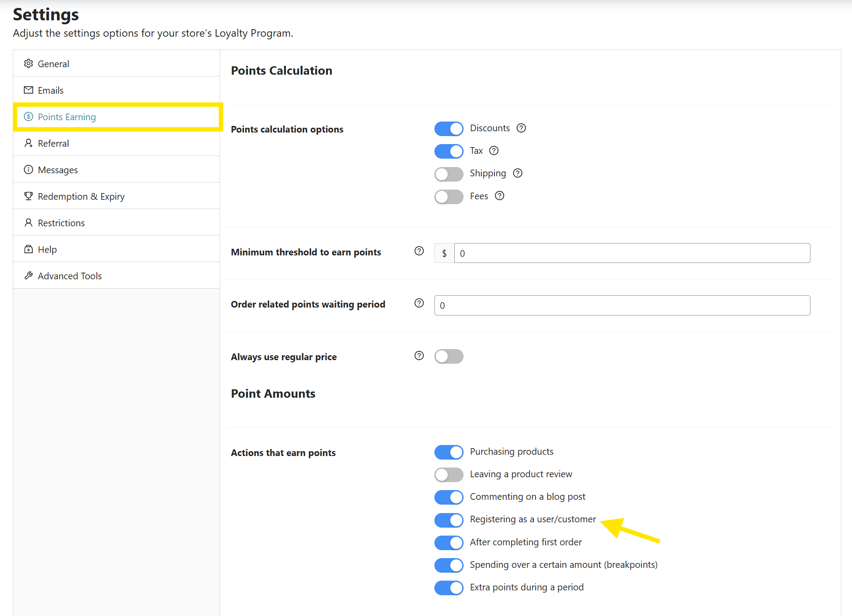Viewport: 852px width, 616px height.
Task: Open the Help tab
Action: [x=117, y=249]
